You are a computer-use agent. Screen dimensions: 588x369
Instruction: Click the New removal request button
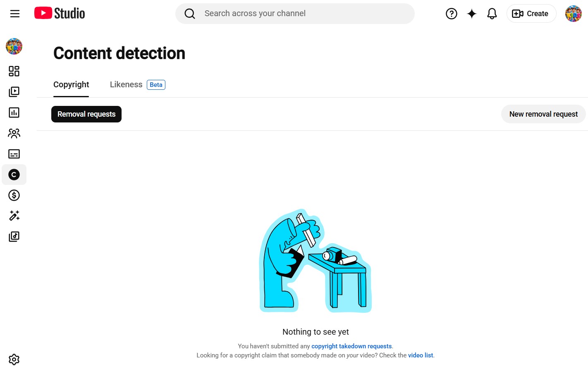(543, 114)
